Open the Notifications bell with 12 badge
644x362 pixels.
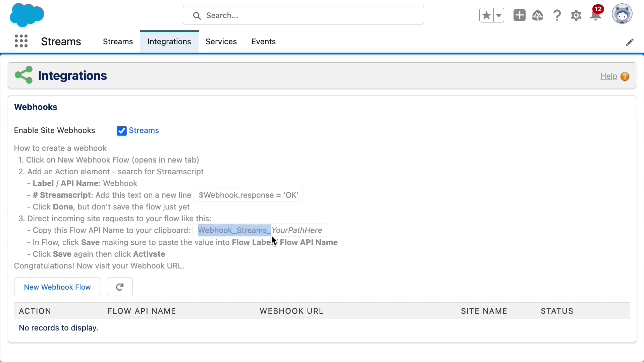(x=596, y=14)
